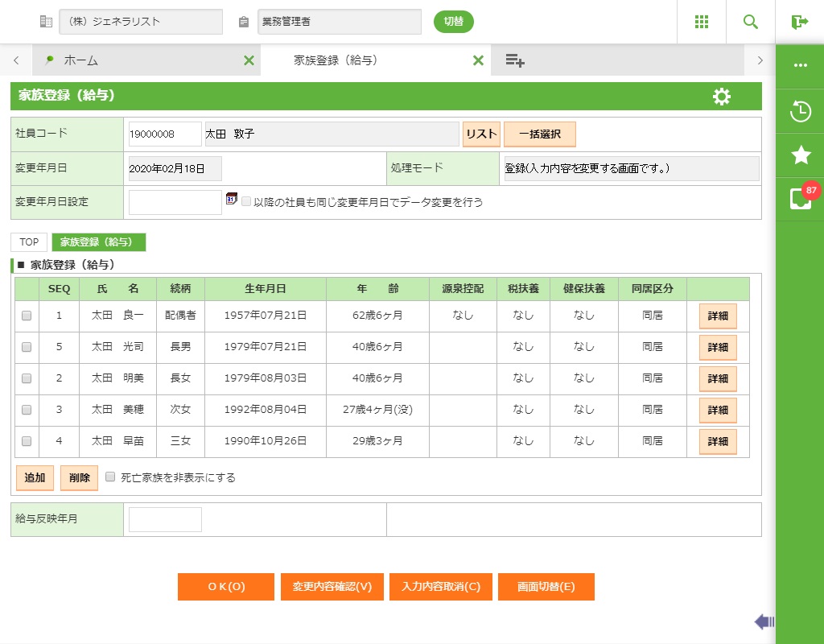Image resolution: width=824 pixels, height=644 pixels.
Task: Open the notifications inbox with 87 badge
Action: click(x=800, y=199)
